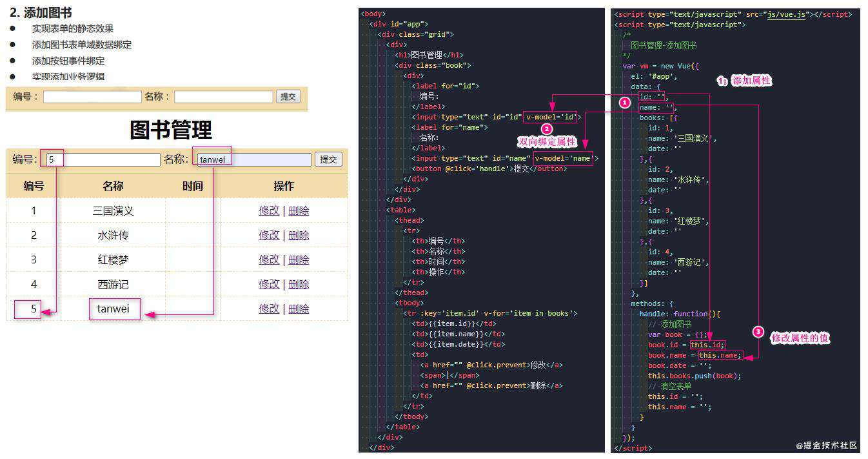The height and width of the screenshot is (459, 868).
Task: Click the 编号 table column header
Action: (x=34, y=186)
